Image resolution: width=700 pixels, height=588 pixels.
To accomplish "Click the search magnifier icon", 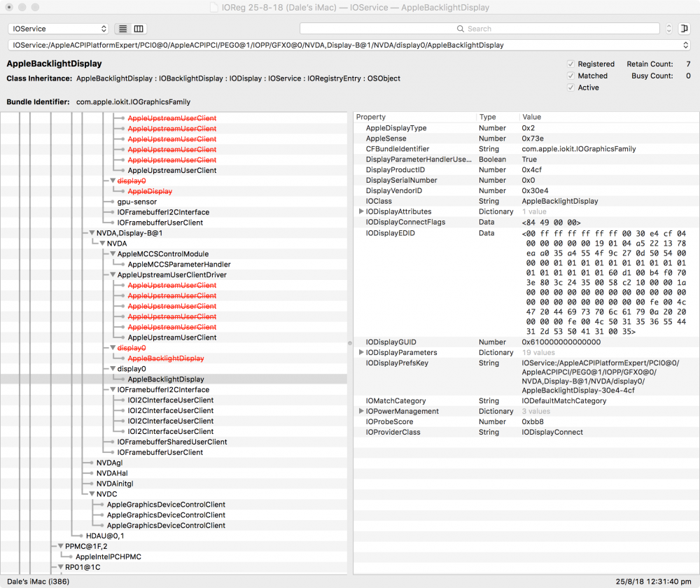I will coord(461,29).
